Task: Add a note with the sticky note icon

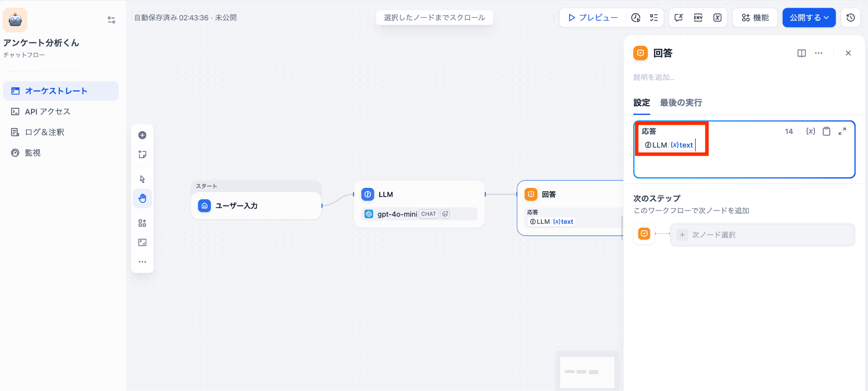Action: point(142,154)
